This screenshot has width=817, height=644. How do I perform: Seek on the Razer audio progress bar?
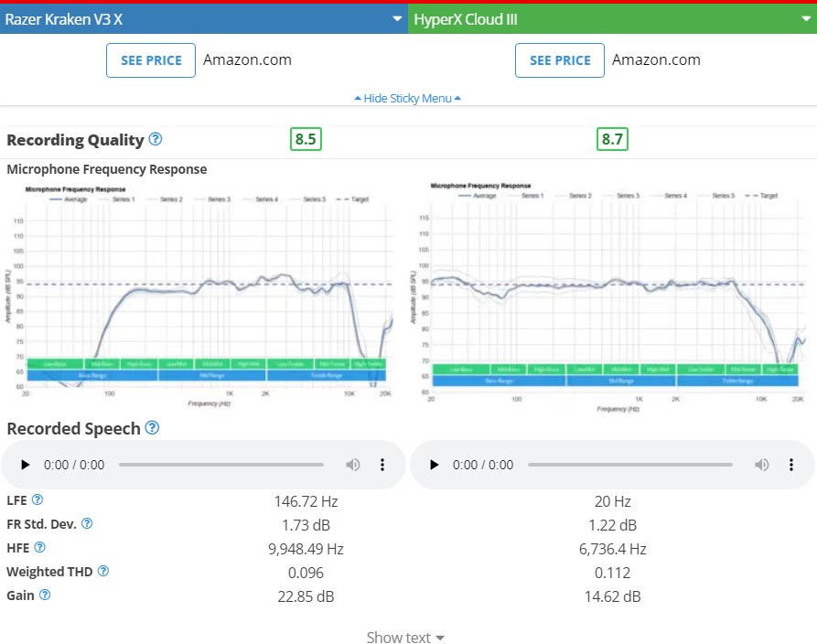click(x=220, y=465)
